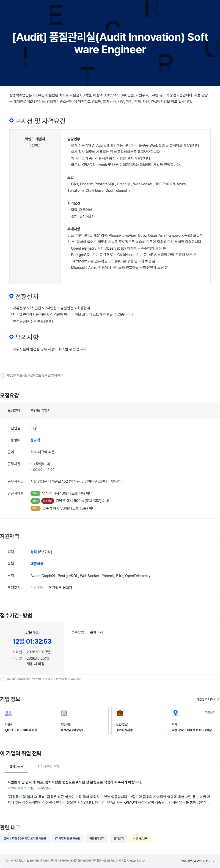The image size is (220, 868).
Task: Click the grey circle icon in copyright notice
Action: tap(7, 861)
